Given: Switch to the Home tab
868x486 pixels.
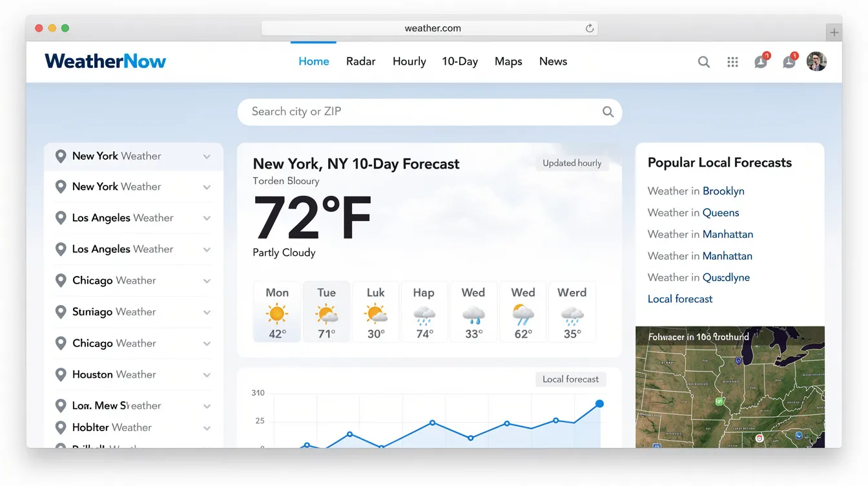Looking at the screenshot, I should (314, 61).
